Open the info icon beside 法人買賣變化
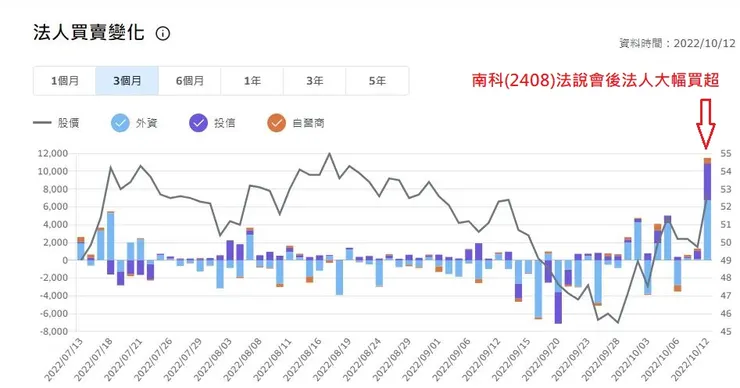 (163, 34)
